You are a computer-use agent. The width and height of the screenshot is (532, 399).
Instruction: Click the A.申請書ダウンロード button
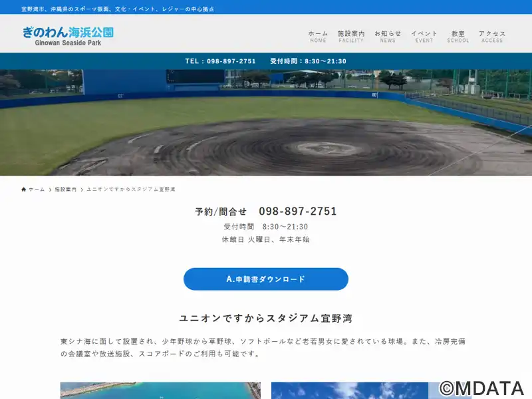(265, 279)
